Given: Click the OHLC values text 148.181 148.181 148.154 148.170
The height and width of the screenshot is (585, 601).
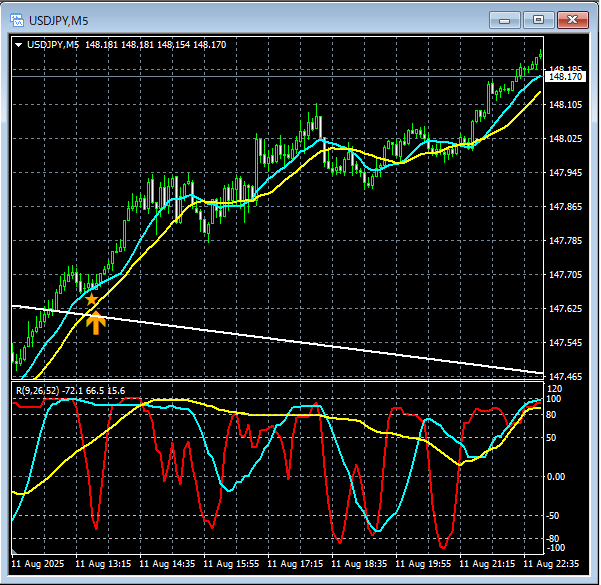Looking at the screenshot, I should 156,45.
